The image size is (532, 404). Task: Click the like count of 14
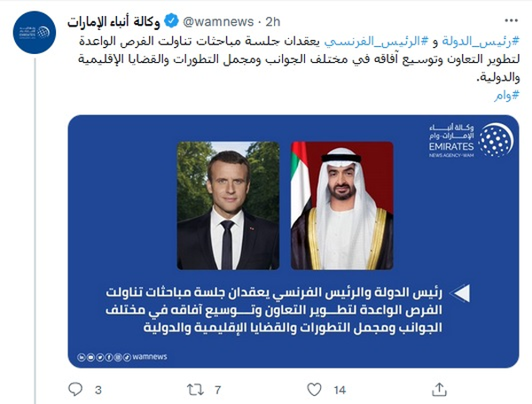click(340, 389)
